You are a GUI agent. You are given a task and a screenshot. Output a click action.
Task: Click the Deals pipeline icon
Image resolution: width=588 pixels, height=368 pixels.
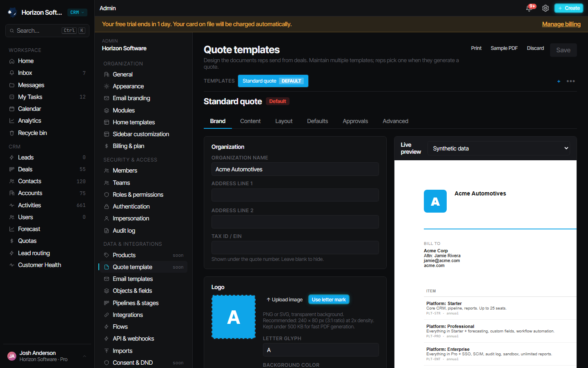tap(12, 169)
